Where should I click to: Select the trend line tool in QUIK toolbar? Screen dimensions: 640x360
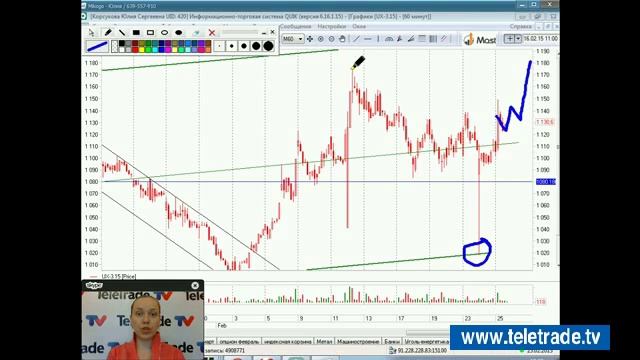356,39
